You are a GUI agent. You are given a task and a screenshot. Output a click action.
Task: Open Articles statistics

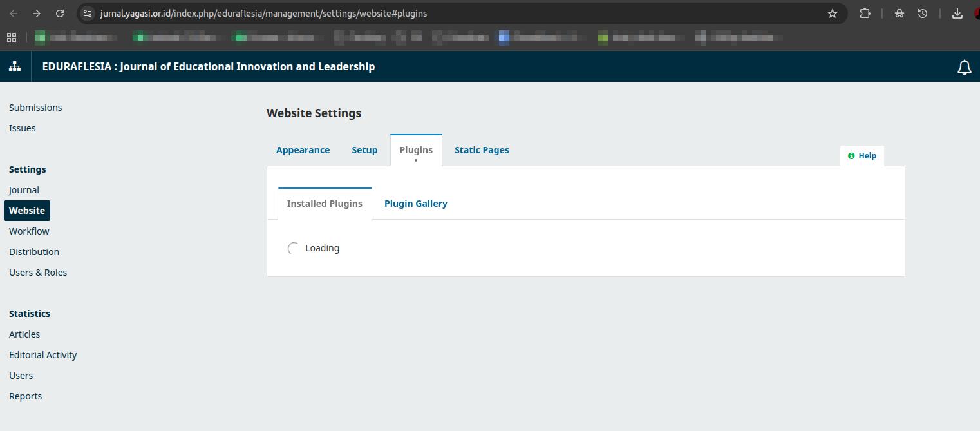click(24, 334)
